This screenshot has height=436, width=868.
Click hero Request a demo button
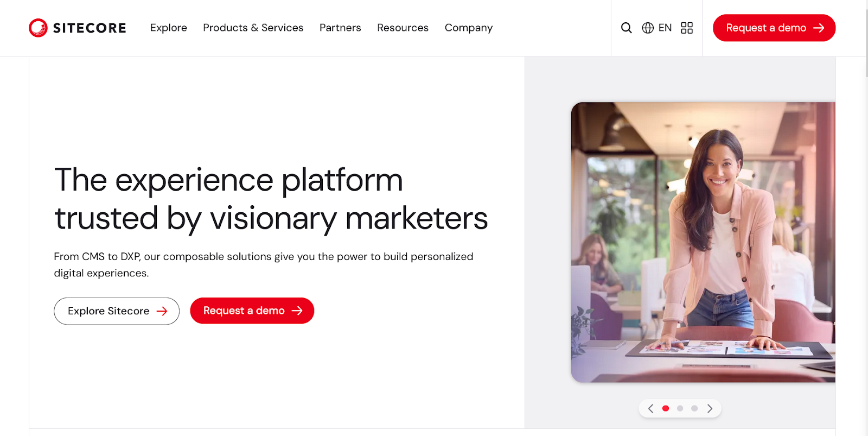point(252,311)
